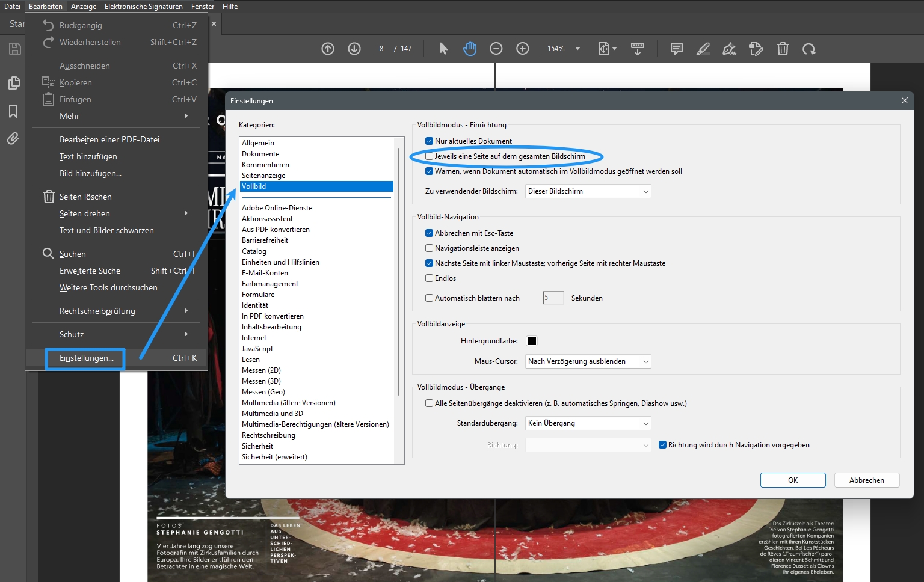The width and height of the screenshot is (924, 582).
Task: Click the black Hintergrundfarbe color swatch
Action: pos(532,342)
